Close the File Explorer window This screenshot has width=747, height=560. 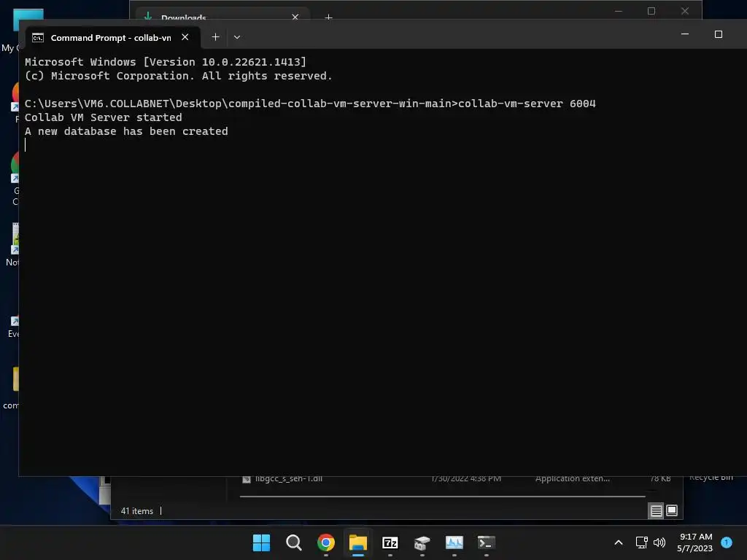pyautogui.click(x=684, y=11)
